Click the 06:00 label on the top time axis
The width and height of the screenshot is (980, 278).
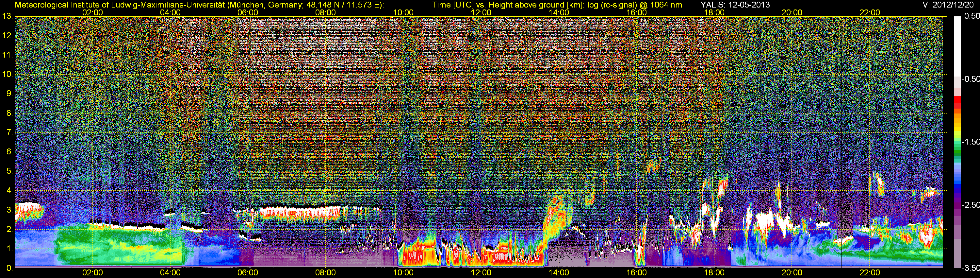coord(248,12)
